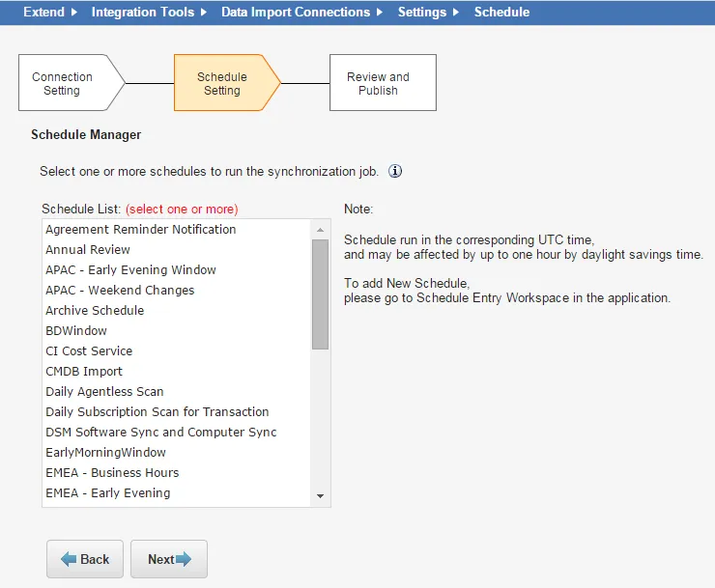Click the breadcrumb arrow after Data Import Connections
The height and width of the screenshot is (588, 715).
pos(380,12)
